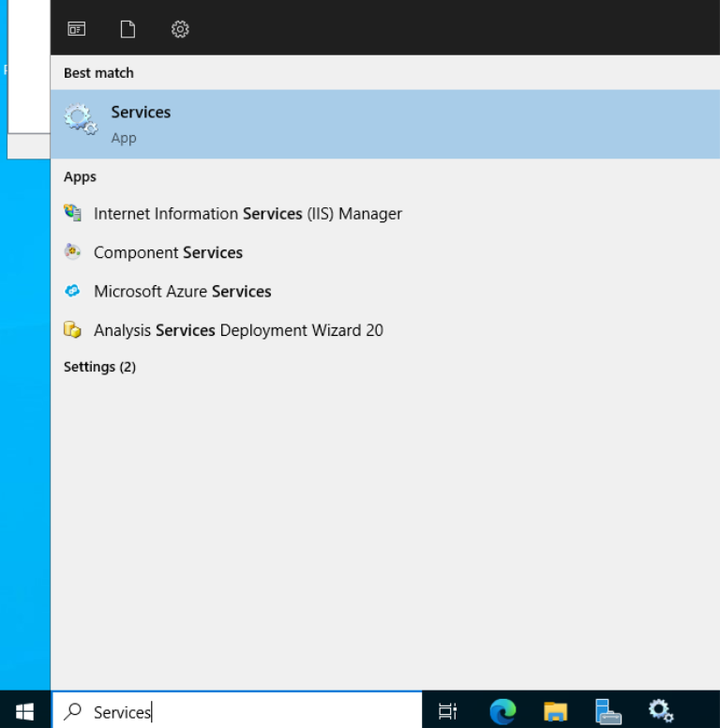Click the Analysis Services Deployment Wizard icon

72,329
